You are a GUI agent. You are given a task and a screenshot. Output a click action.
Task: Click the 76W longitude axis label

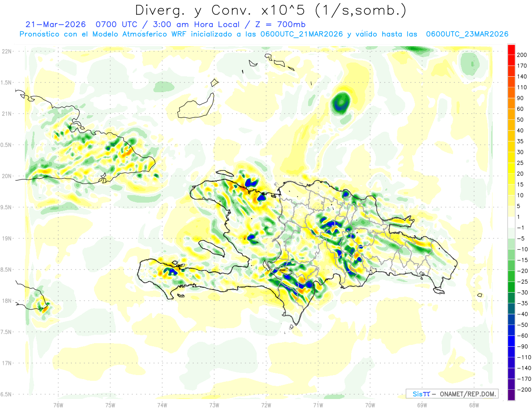tap(58, 405)
